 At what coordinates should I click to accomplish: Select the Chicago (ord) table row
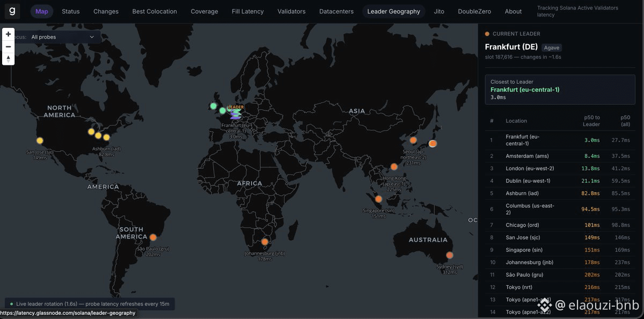pyautogui.click(x=560, y=225)
